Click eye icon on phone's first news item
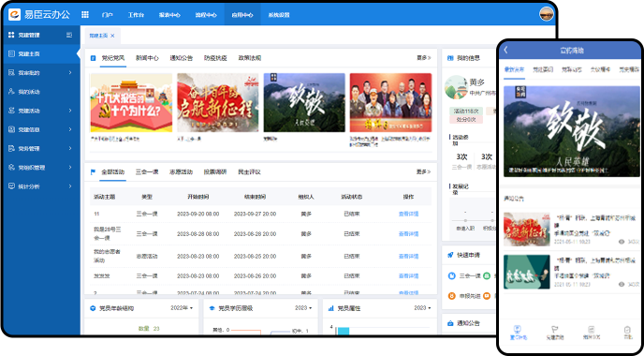 pos(622,242)
